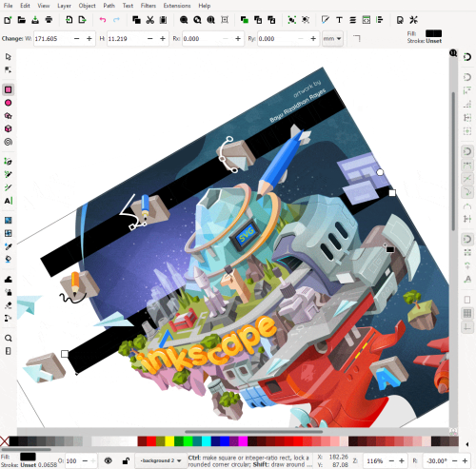Pick the Zoom tool in the toolbox
The height and width of the screenshot is (469, 476).
point(9,338)
